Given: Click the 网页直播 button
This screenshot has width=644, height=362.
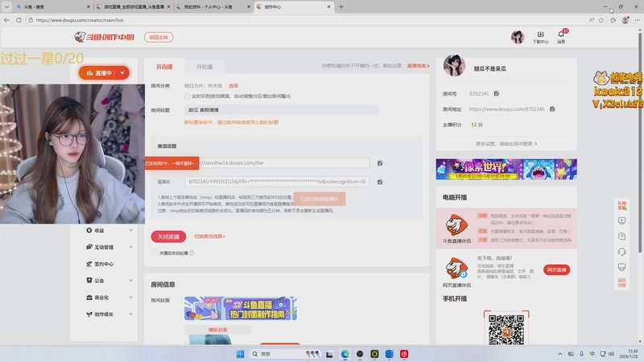Looking at the screenshot, I should pyautogui.click(x=556, y=269).
